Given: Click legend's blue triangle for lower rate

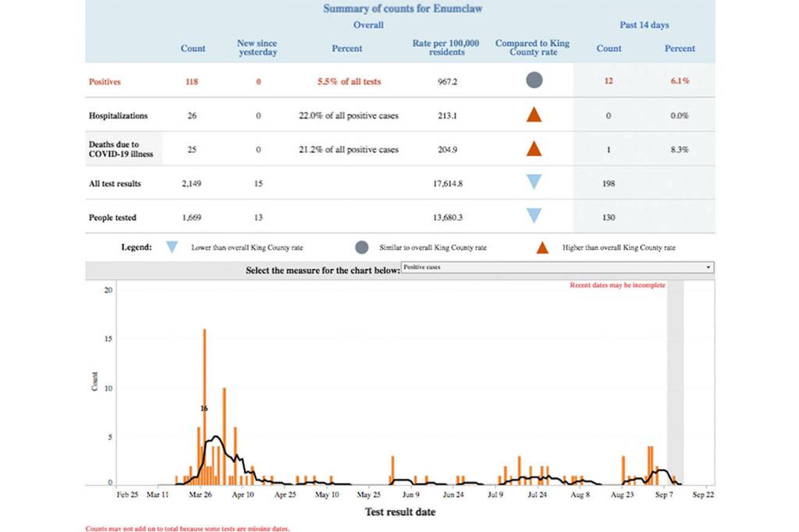Looking at the screenshot, I should 172,247.
